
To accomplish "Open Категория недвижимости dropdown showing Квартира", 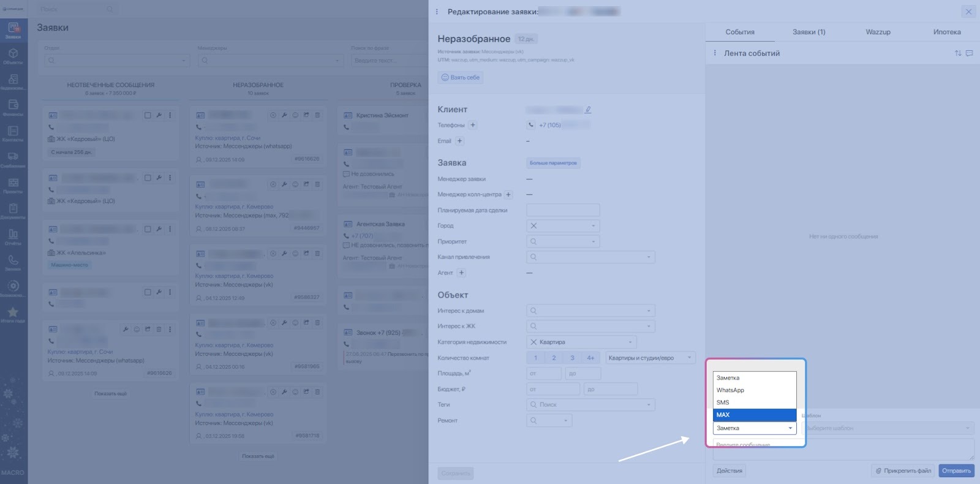I will point(581,342).
